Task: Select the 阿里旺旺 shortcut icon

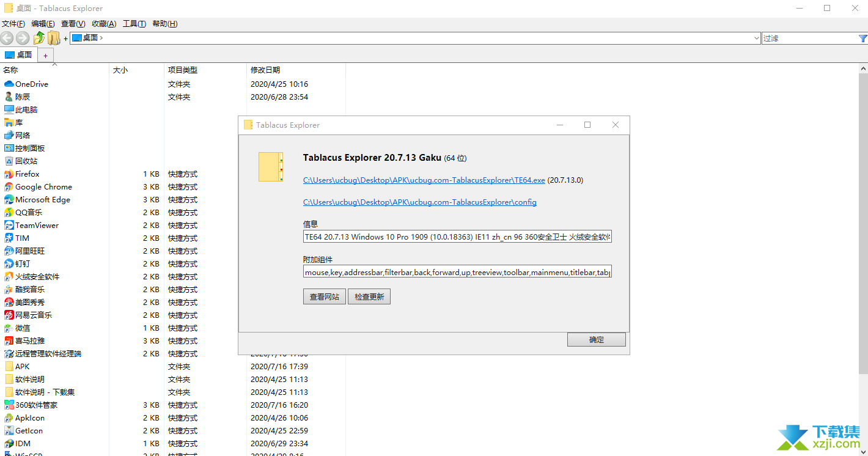Action: (9, 251)
